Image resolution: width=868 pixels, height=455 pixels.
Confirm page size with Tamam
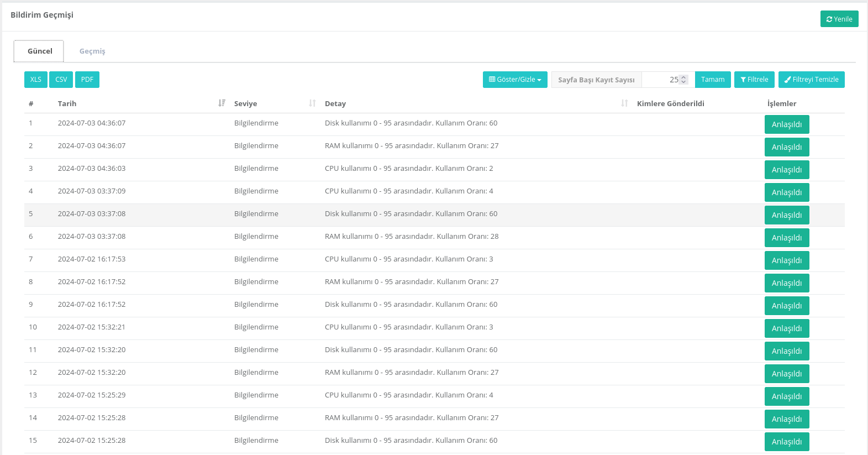pyautogui.click(x=713, y=80)
